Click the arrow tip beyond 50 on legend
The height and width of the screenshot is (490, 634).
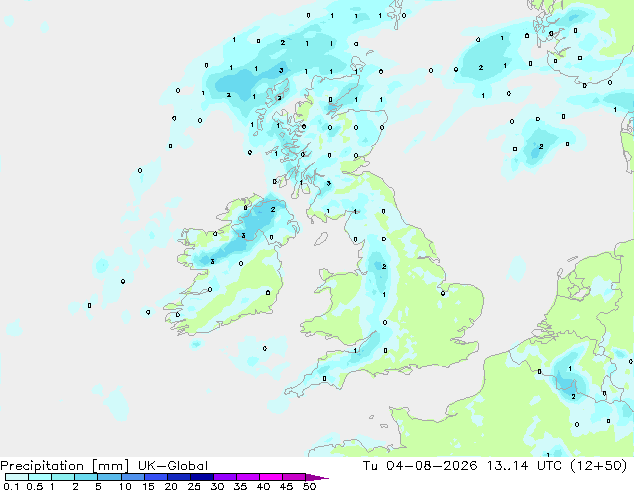click(317, 478)
